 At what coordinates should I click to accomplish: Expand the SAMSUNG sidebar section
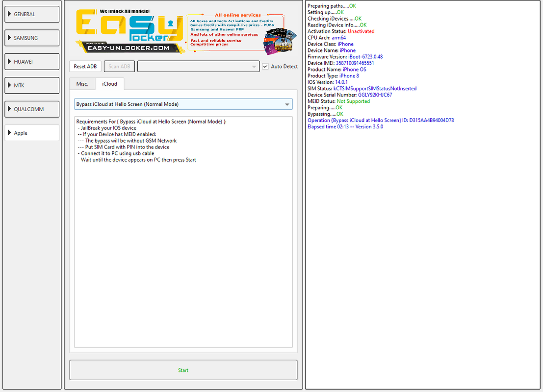click(32, 38)
